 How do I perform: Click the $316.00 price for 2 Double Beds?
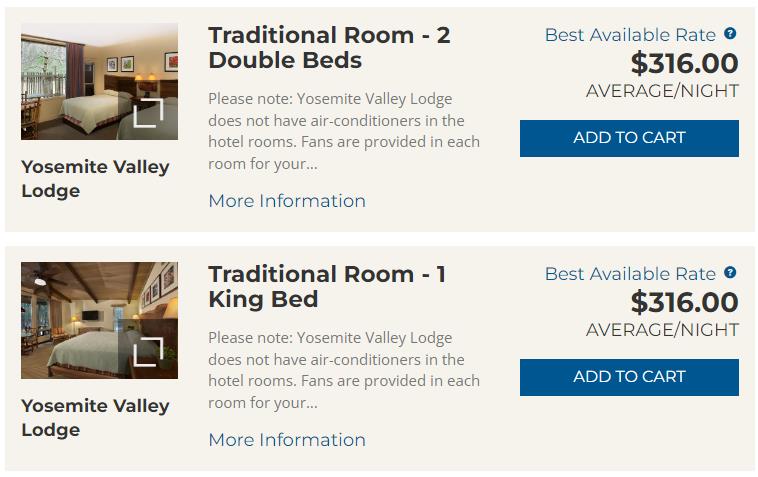tap(685, 63)
